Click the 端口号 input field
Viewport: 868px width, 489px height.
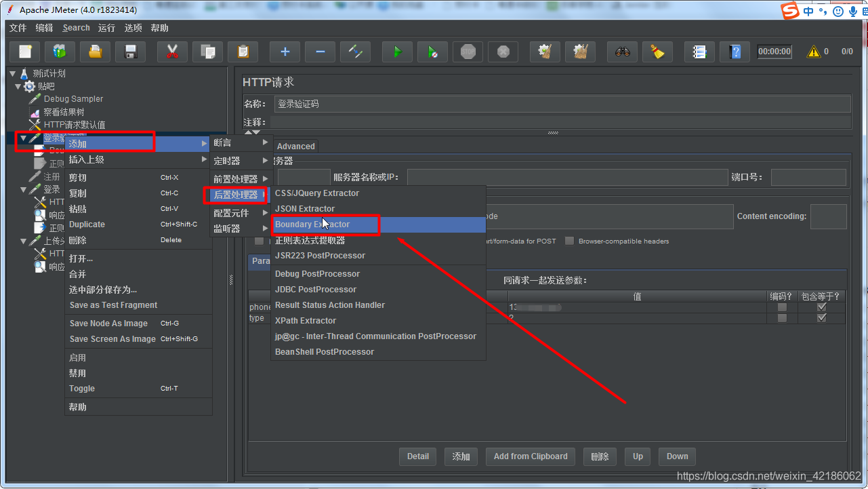(x=808, y=177)
